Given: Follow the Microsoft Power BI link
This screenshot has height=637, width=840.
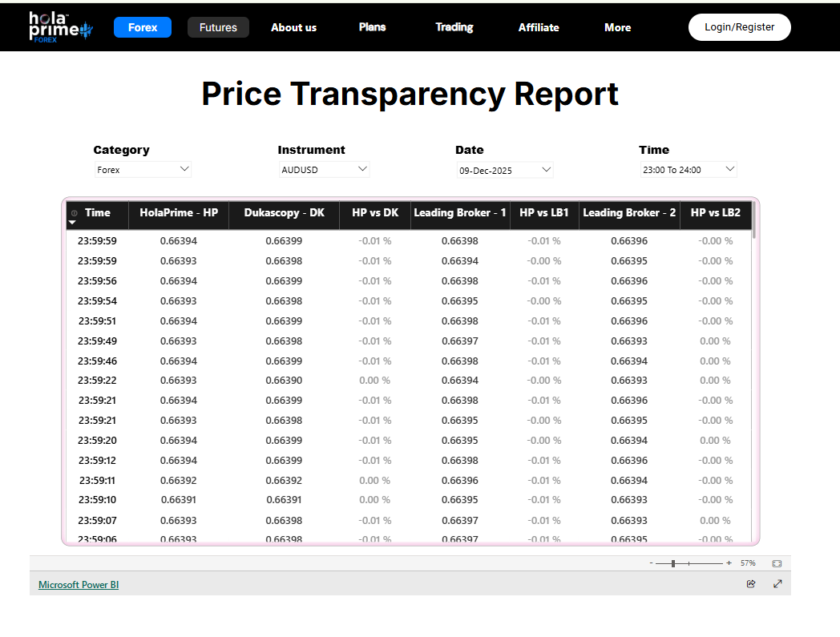Looking at the screenshot, I should pyautogui.click(x=79, y=585).
